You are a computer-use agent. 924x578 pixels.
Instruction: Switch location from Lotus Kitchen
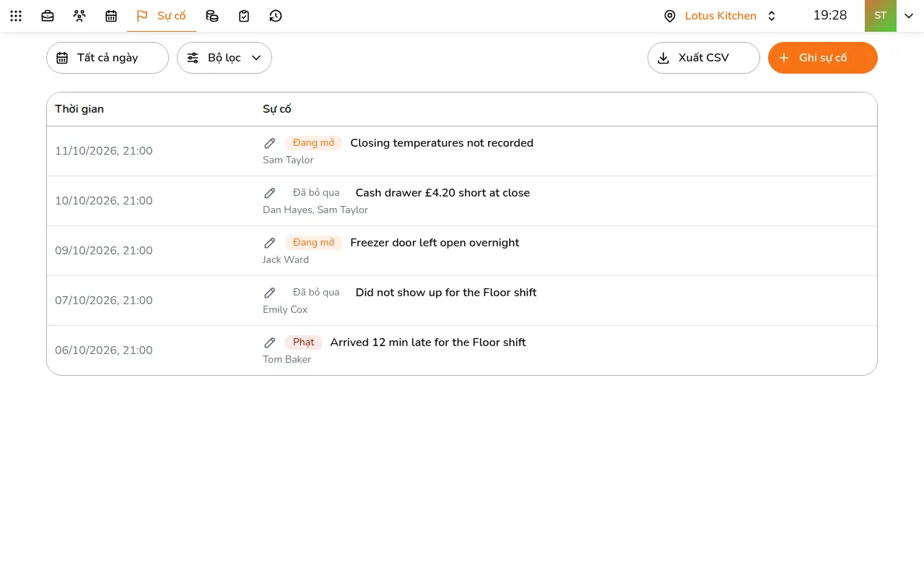point(720,16)
